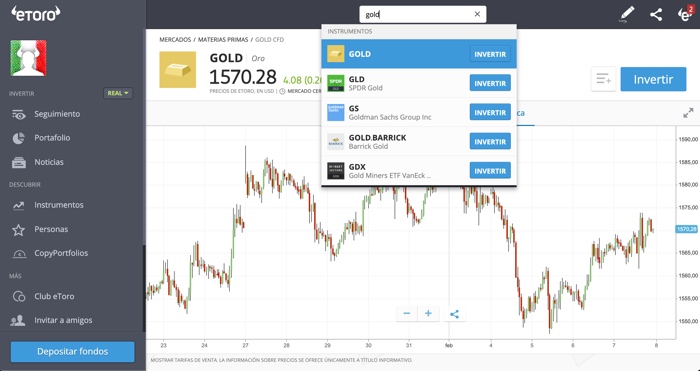
Task: Open Instrumentos section
Action: pyautogui.click(x=59, y=205)
